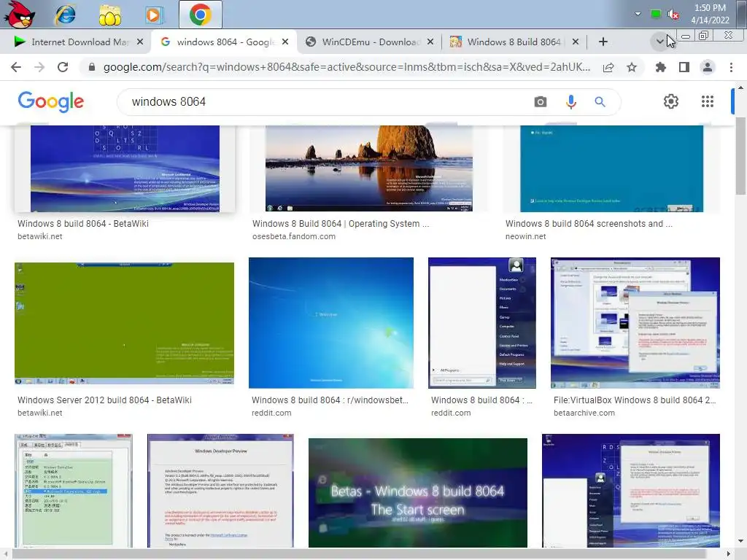Image resolution: width=747 pixels, height=560 pixels.
Task: Open the reddit start menu thumbnail
Action: click(482, 323)
